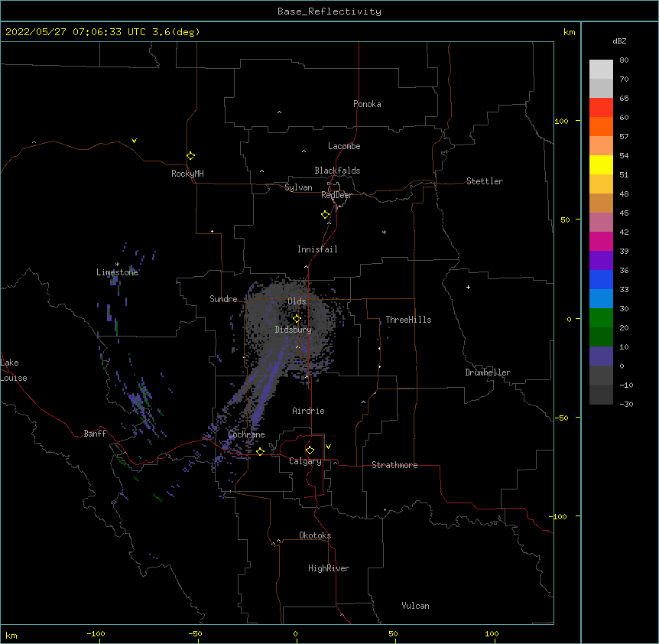Click the 80 value at legend top
Viewport: 659px width, 644px height.
624,60
